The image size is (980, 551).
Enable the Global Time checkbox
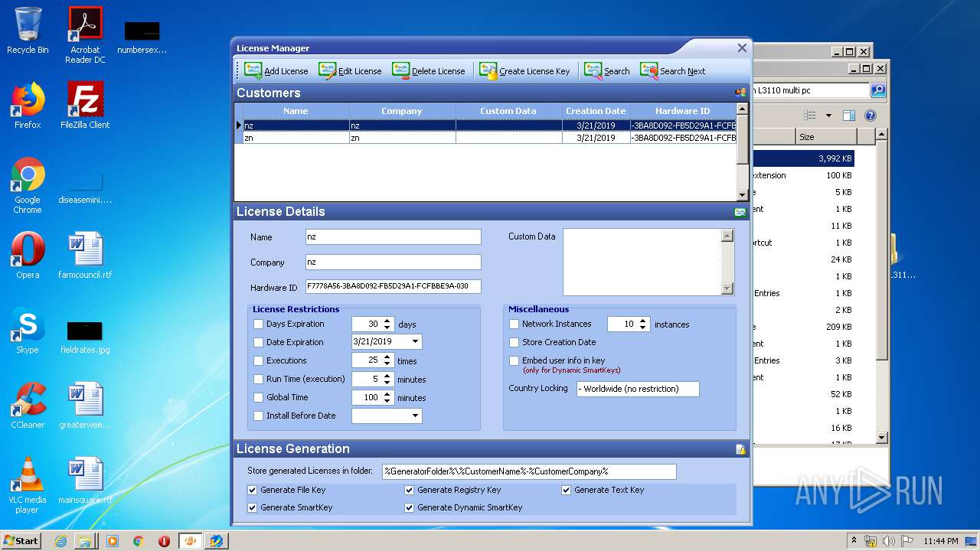click(258, 398)
